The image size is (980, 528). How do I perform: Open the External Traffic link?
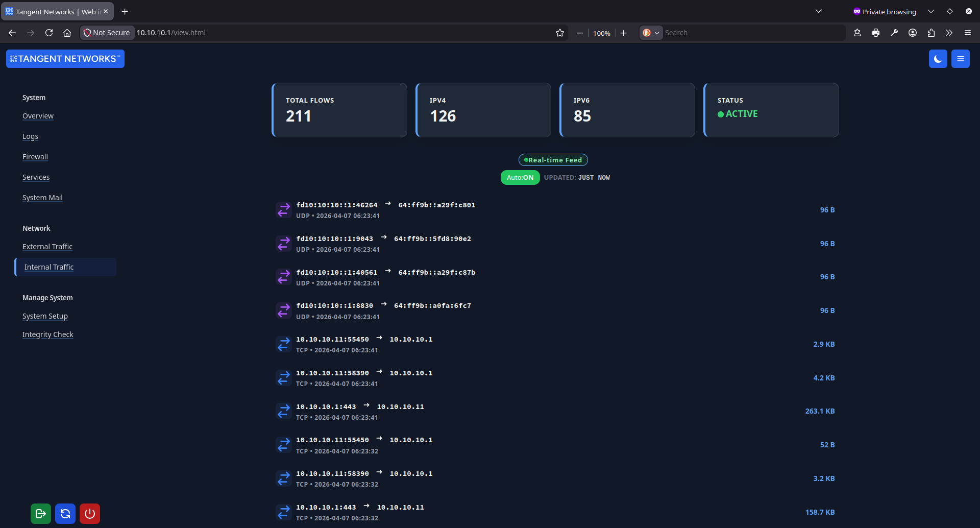coord(47,246)
